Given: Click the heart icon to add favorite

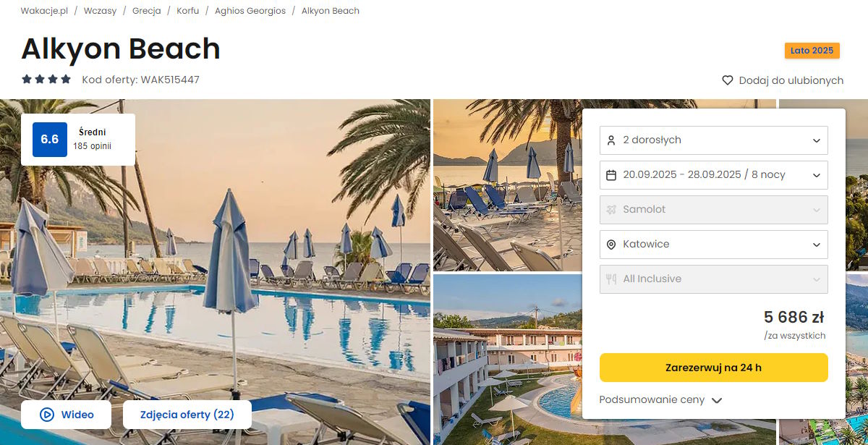Looking at the screenshot, I should [x=728, y=80].
